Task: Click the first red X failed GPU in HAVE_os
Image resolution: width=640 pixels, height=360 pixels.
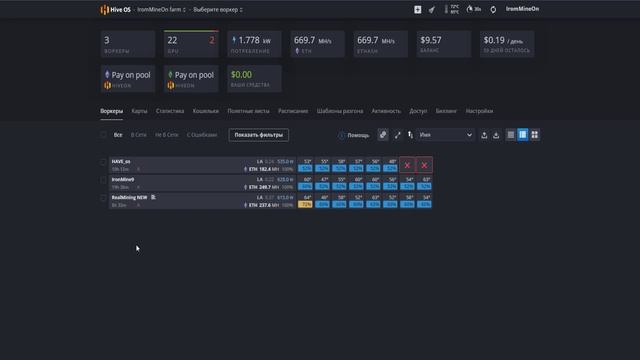Action: click(407, 165)
